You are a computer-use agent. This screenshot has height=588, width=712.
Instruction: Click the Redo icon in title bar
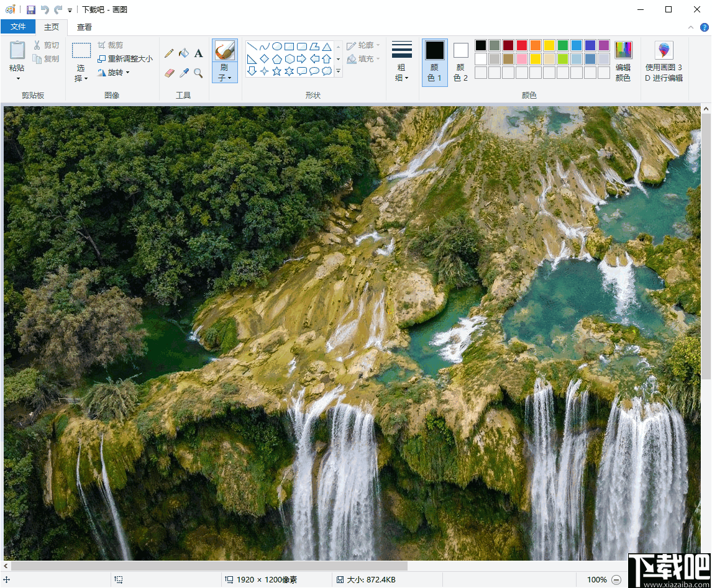coord(58,9)
